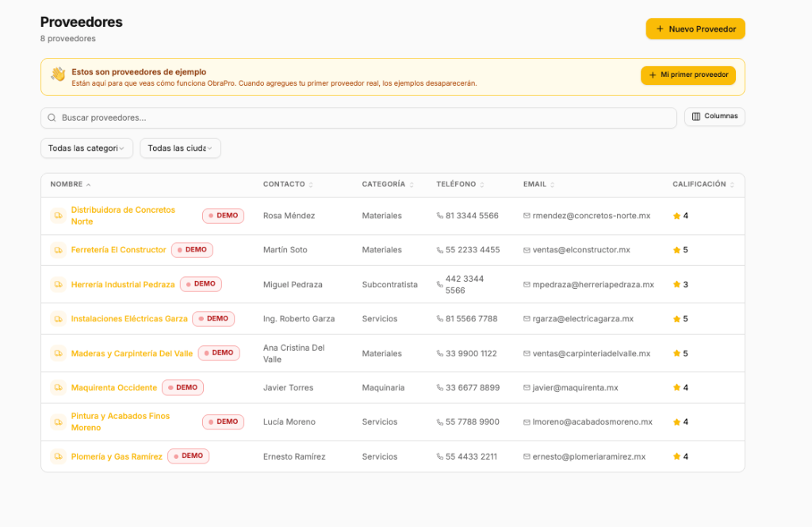
Task: Open the Ferretería El Constructor supplier link
Action: point(119,250)
